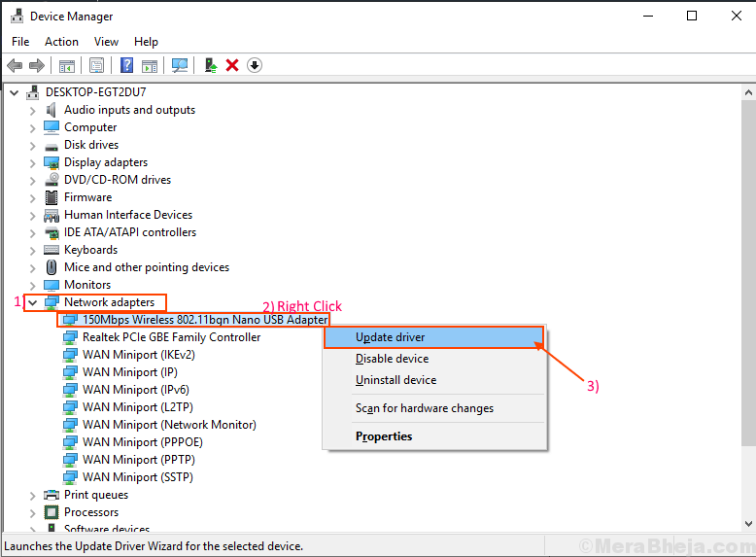Click the DESKTOP-EGT2DU7 computer icon
756x557 pixels.
point(33,92)
